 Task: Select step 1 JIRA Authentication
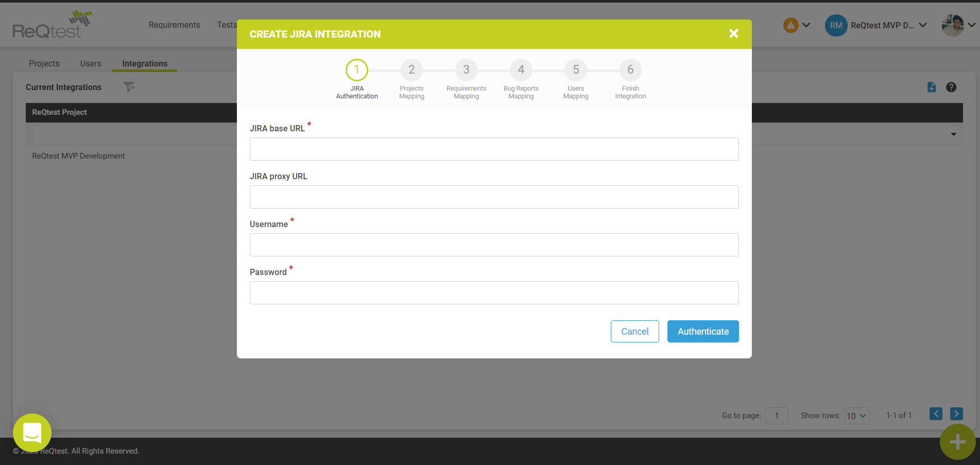coord(356,70)
